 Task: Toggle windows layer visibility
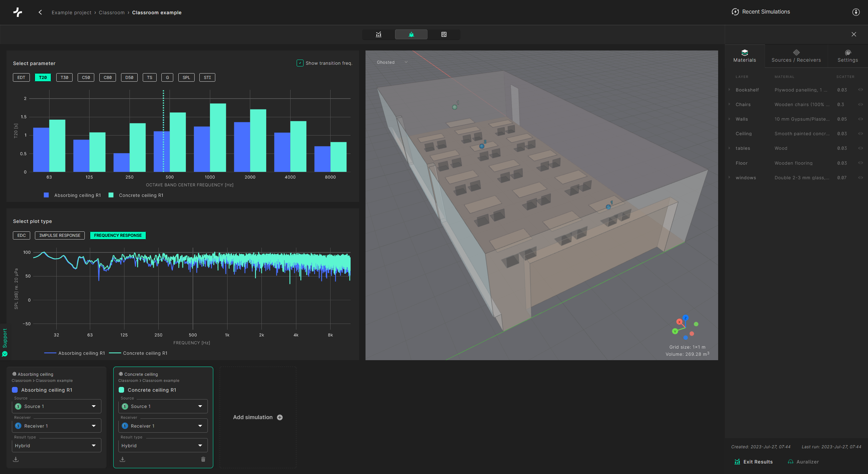tap(861, 178)
